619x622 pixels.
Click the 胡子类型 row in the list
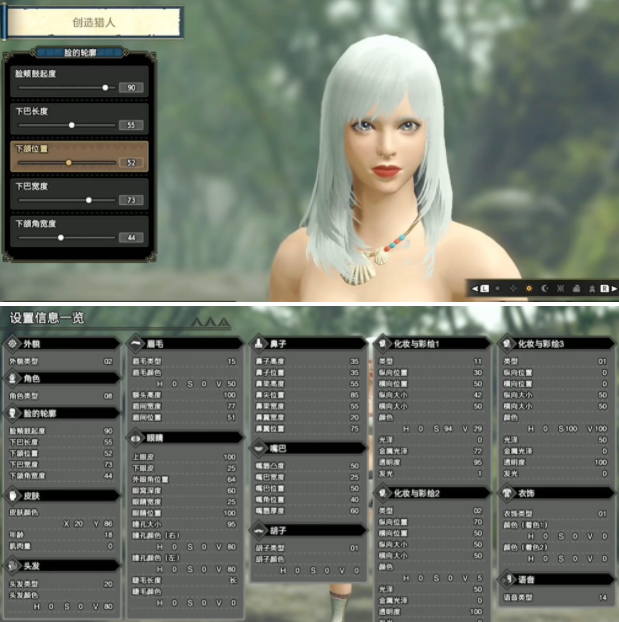[307, 548]
